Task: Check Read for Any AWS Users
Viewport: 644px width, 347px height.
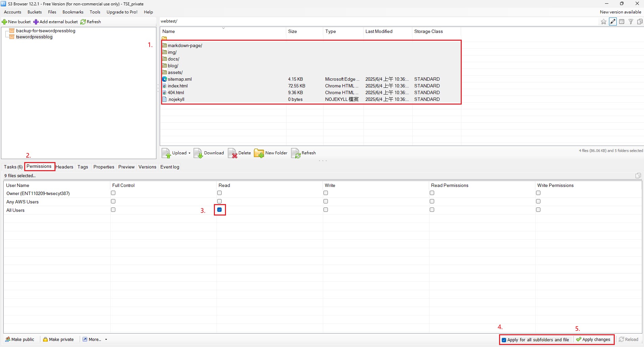Action: [x=220, y=201]
